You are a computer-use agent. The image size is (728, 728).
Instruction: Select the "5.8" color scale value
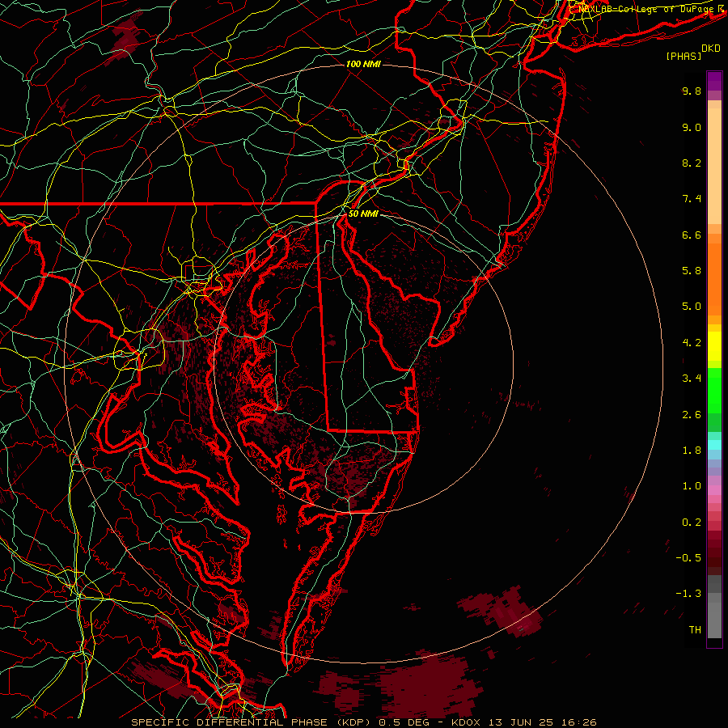pyautogui.click(x=692, y=271)
